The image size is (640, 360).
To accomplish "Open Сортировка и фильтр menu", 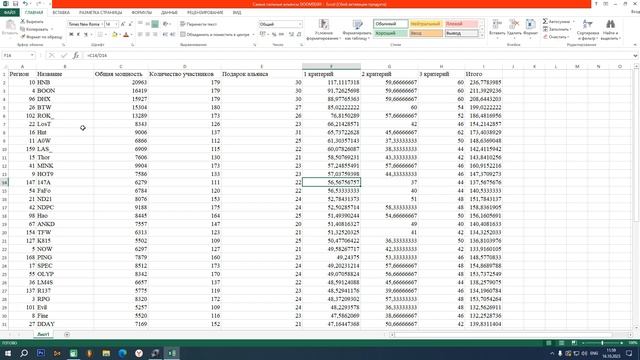I will (x=588, y=29).
